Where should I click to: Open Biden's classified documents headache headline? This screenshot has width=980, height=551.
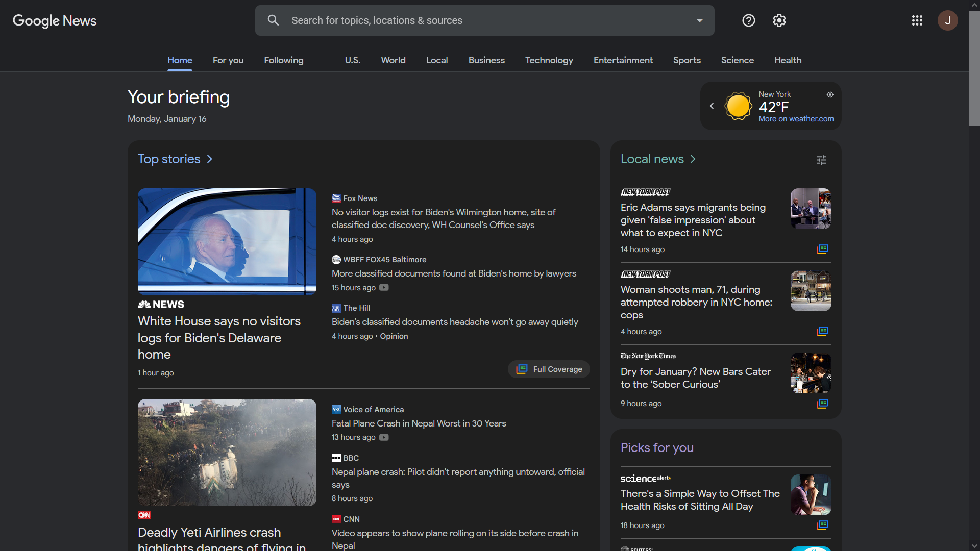[x=455, y=322]
